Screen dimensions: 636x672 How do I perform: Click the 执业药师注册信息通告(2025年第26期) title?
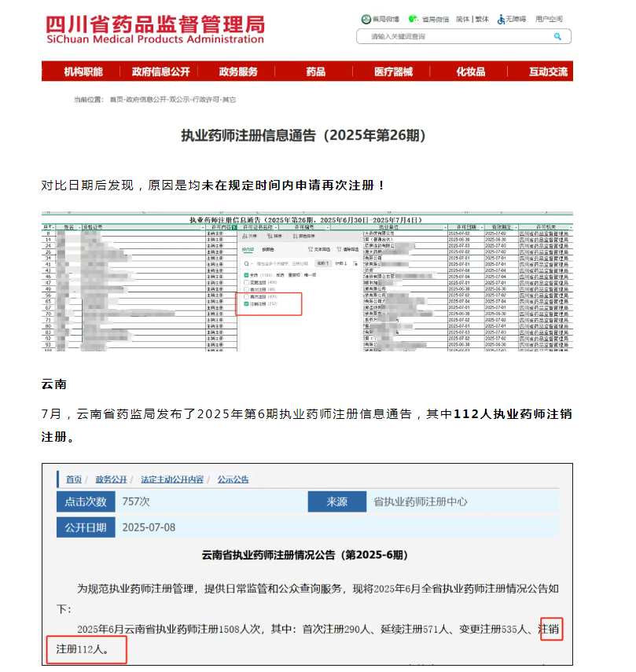[x=303, y=135]
